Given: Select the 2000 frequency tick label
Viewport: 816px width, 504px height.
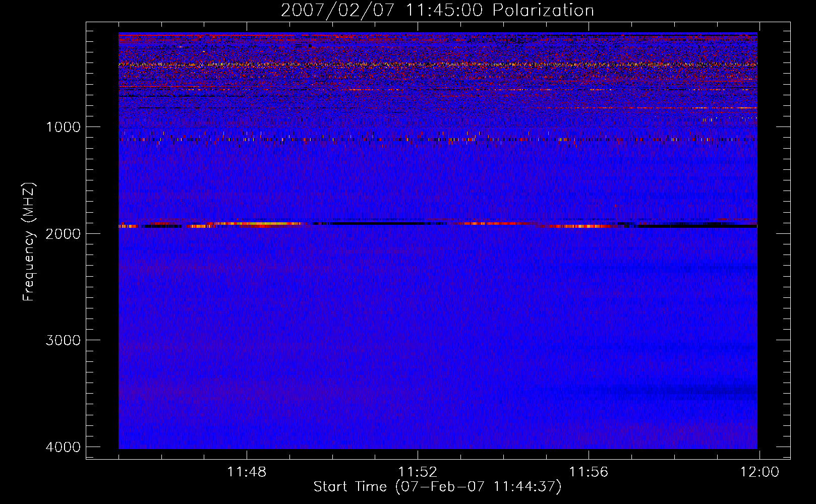Looking at the screenshot, I should [x=63, y=233].
